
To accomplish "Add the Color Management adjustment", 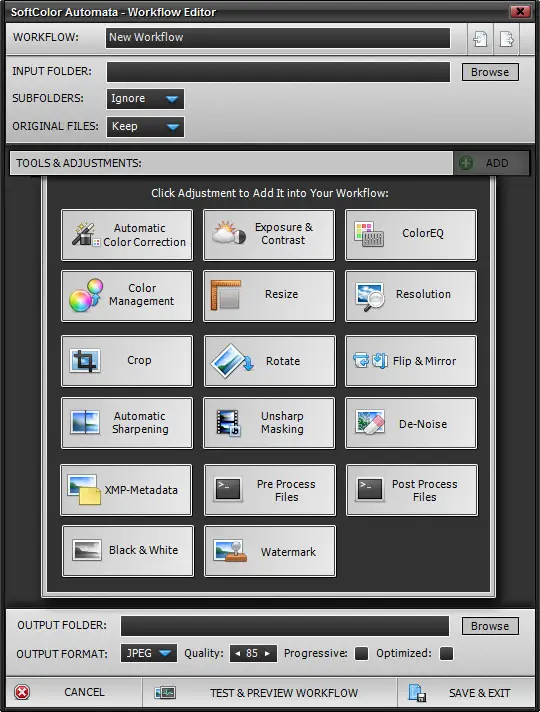I will point(127,296).
